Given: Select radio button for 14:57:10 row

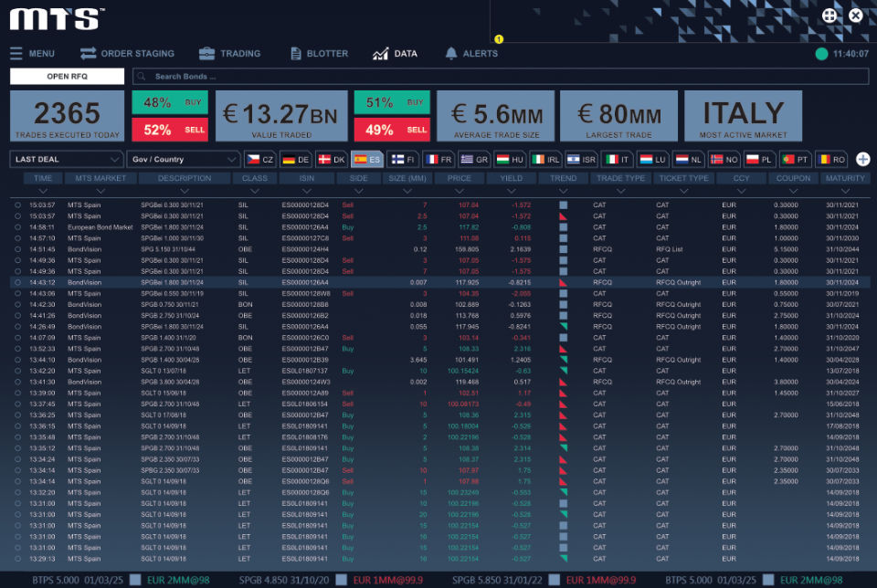Looking at the screenshot, I should [18, 238].
